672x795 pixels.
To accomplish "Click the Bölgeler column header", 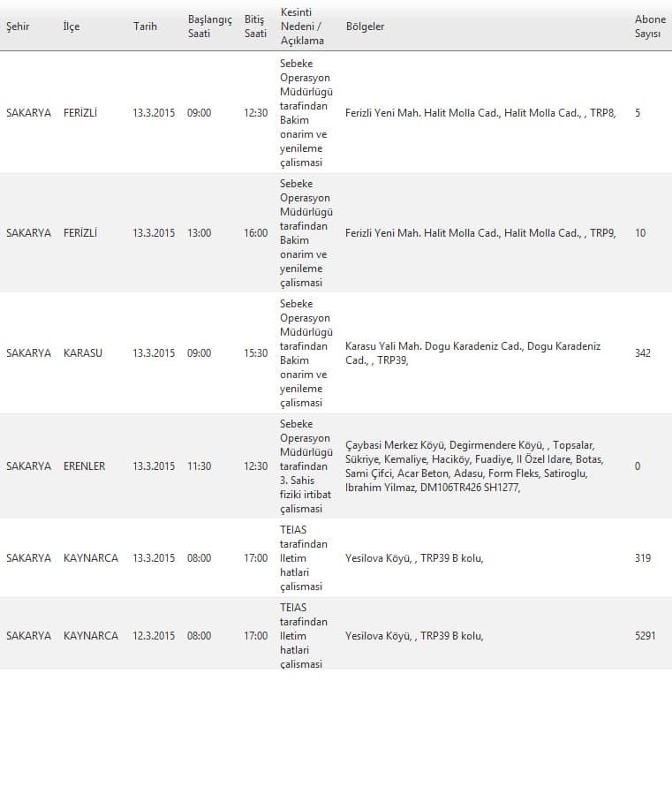I will (365, 26).
